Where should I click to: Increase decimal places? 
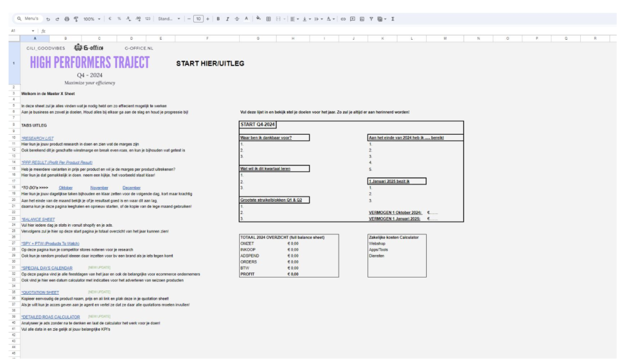pyautogui.click(x=138, y=19)
